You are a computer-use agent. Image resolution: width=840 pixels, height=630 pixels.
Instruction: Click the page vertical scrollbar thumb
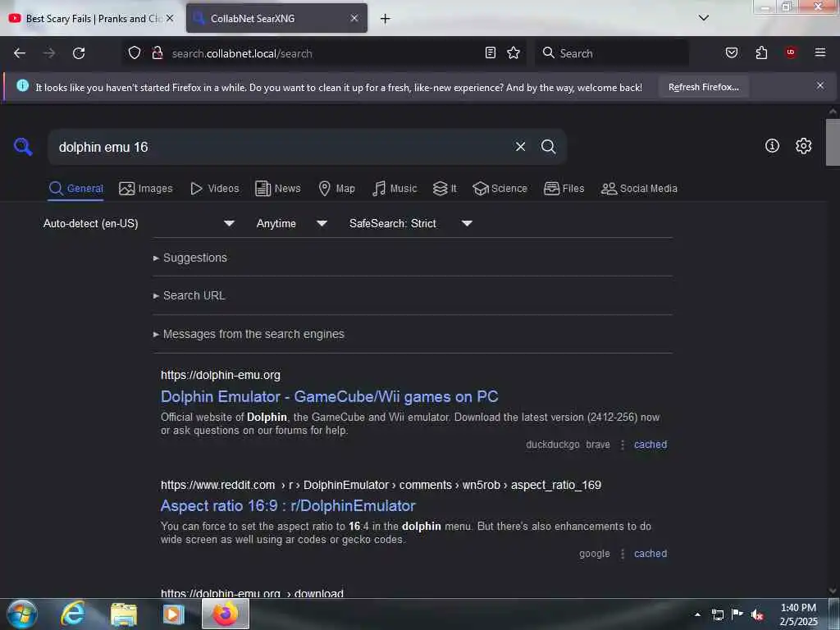[x=833, y=142]
